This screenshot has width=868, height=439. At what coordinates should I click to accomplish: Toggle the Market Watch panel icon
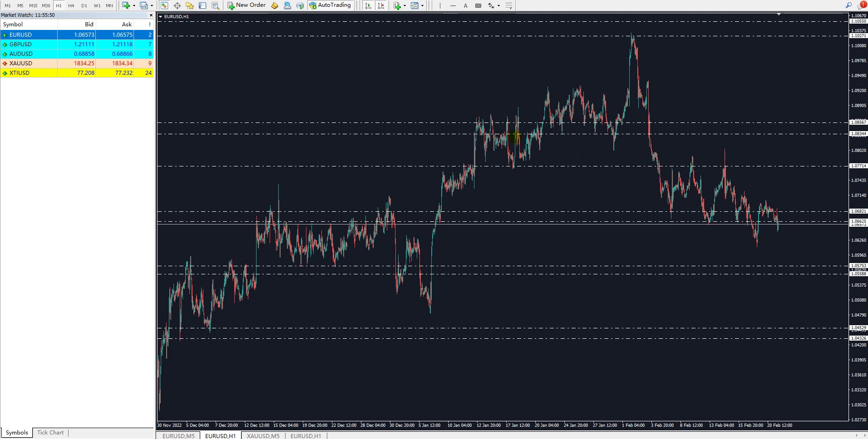(164, 5)
